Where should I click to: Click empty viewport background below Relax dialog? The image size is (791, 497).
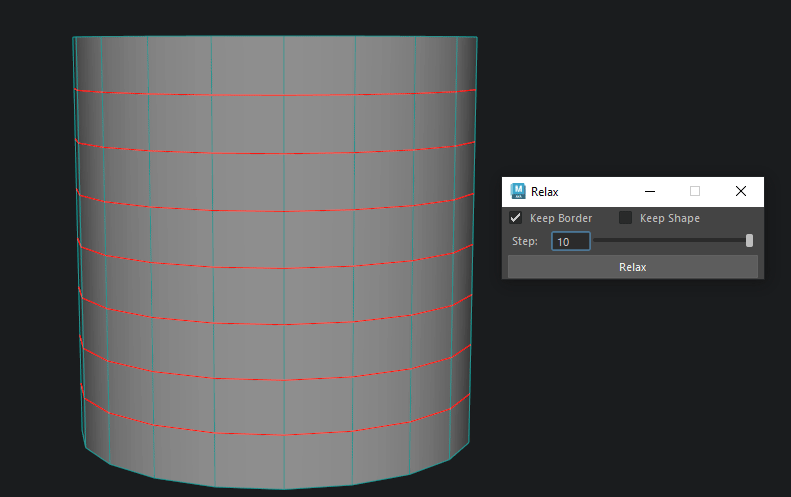coord(630,390)
